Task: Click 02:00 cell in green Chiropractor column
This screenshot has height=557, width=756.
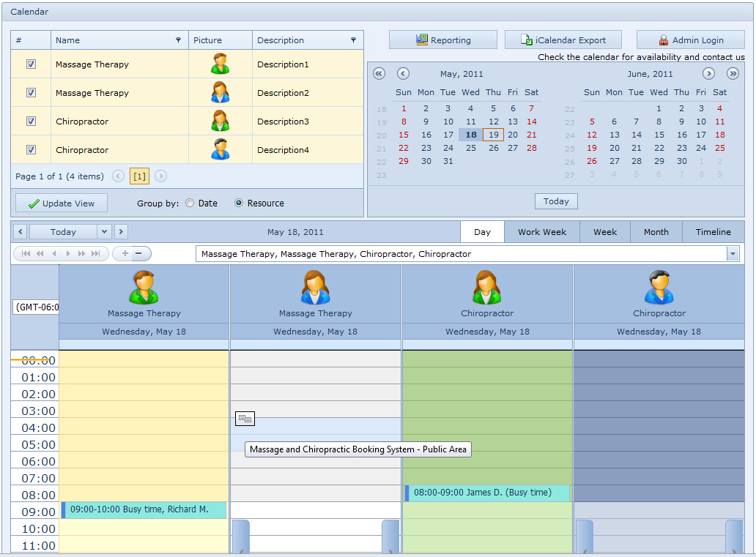Action: pos(487,392)
